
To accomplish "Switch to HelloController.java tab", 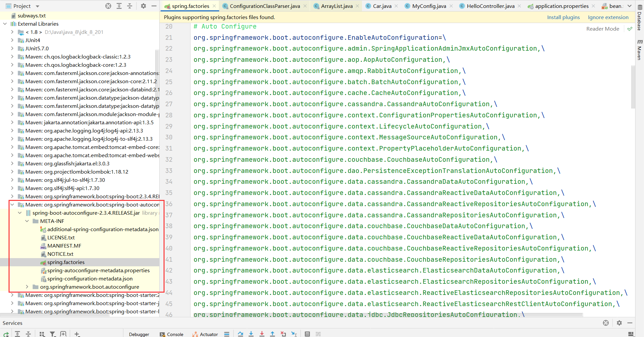I will tap(490, 6).
